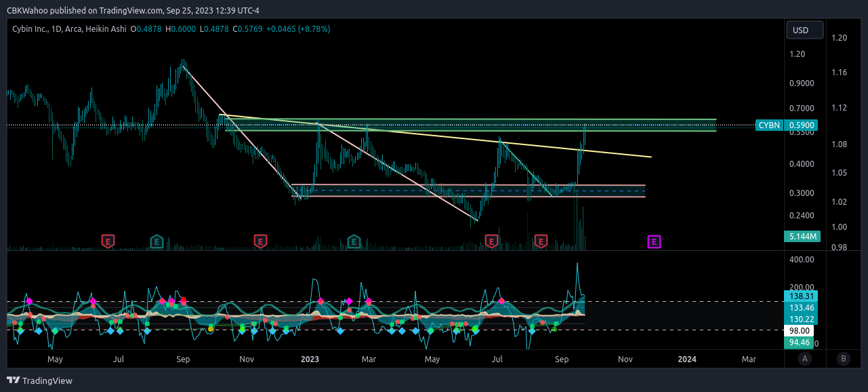Click the 5.144M volume label
This screenshot has height=392, width=868.
coord(802,237)
